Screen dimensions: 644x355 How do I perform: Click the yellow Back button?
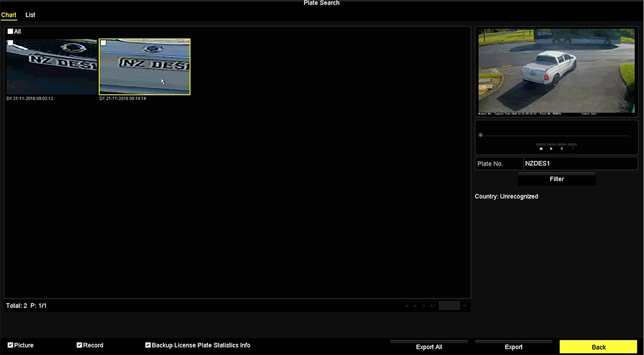[598, 347]
